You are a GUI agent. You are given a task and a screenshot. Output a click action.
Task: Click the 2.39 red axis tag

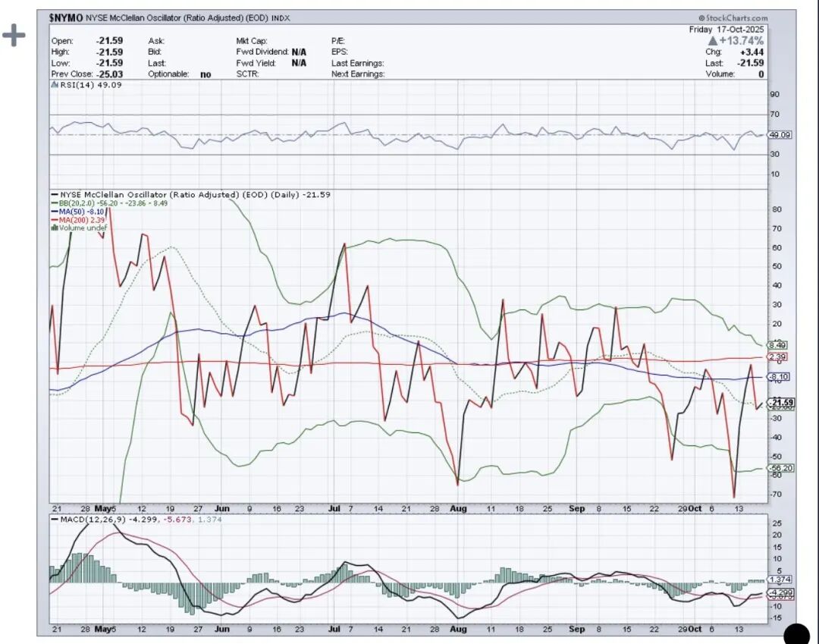click(778, 357)
